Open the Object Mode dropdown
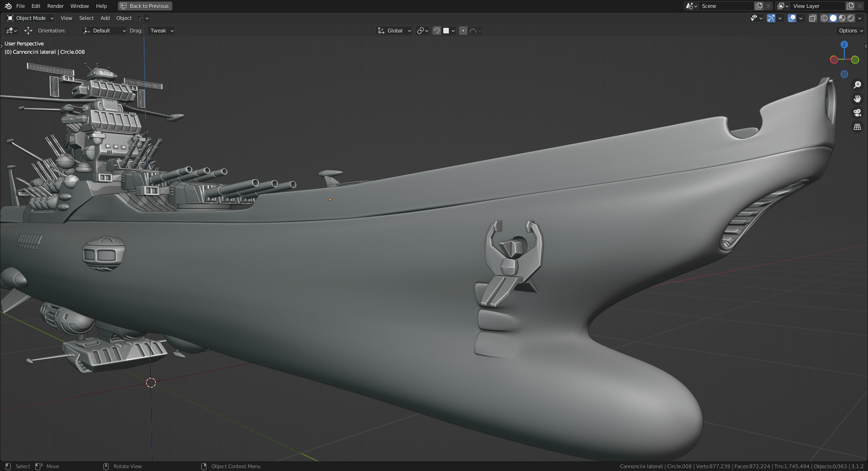This screenshot has width=868, height=471. [x=30, y=18]
